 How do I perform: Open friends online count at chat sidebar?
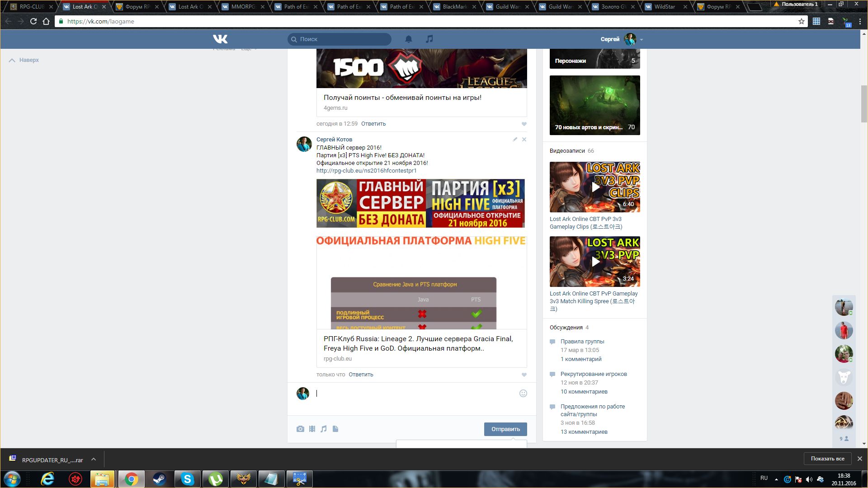844,439
